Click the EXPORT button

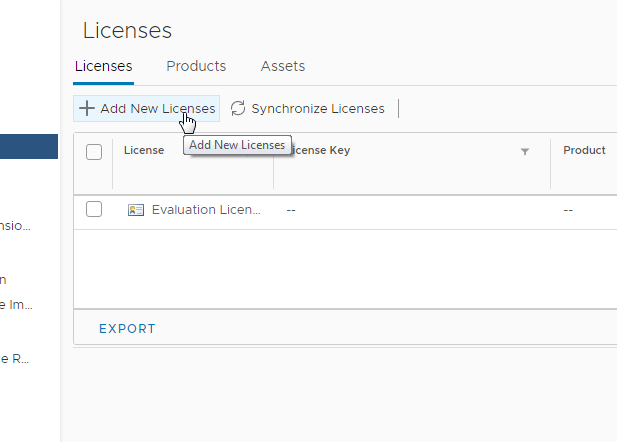127,328
